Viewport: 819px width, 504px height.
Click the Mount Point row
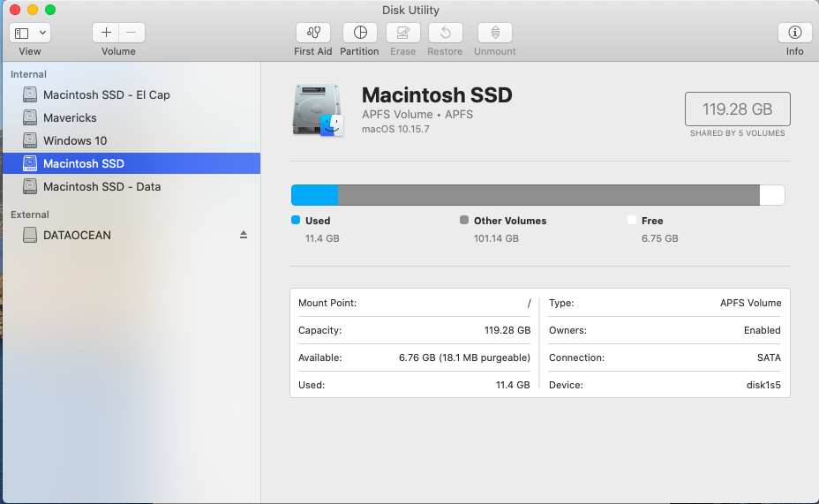tap(414, 303)
